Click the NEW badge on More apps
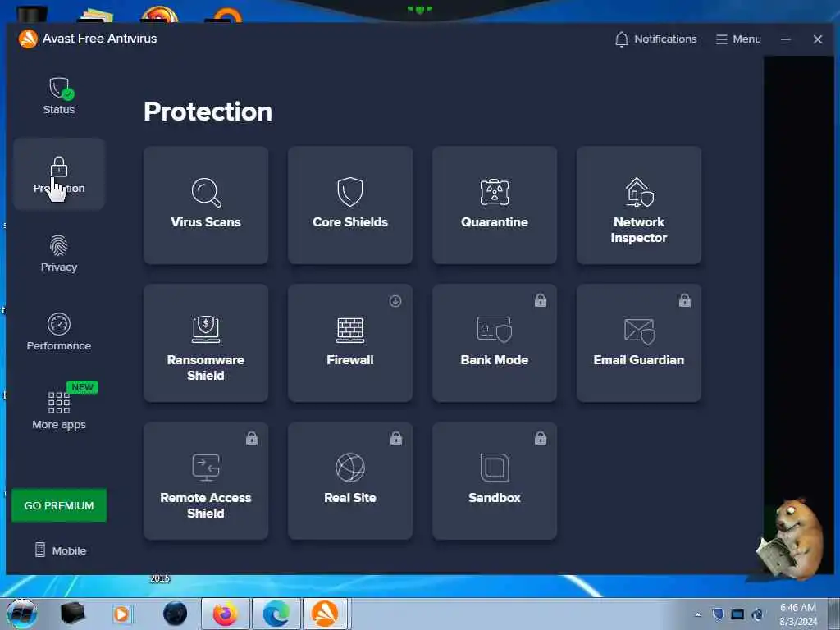Viewport: 840px width, 630px height. click(x=83, y=387)
